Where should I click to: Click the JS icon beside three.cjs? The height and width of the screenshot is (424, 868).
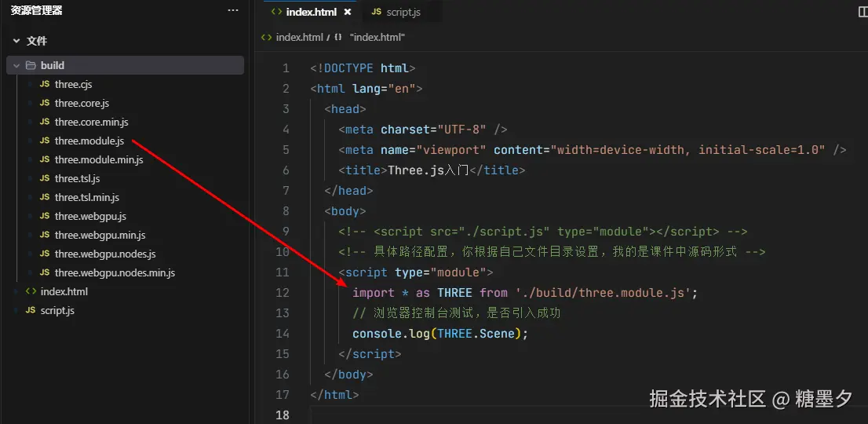coord(44,84)
